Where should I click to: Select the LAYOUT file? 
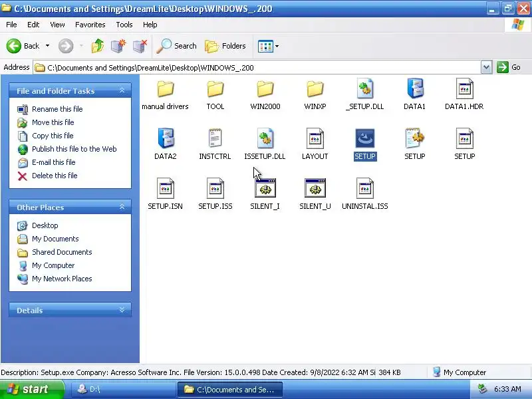tap(315, 144)
